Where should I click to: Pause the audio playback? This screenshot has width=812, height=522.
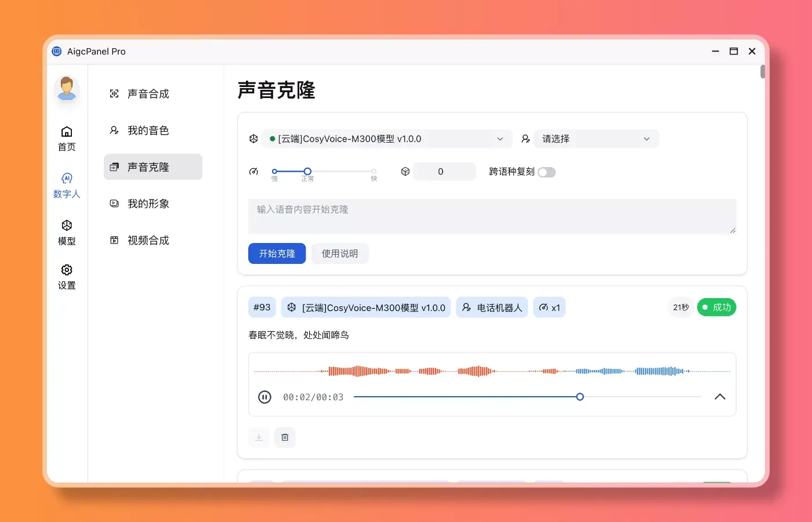pos(264,397)
